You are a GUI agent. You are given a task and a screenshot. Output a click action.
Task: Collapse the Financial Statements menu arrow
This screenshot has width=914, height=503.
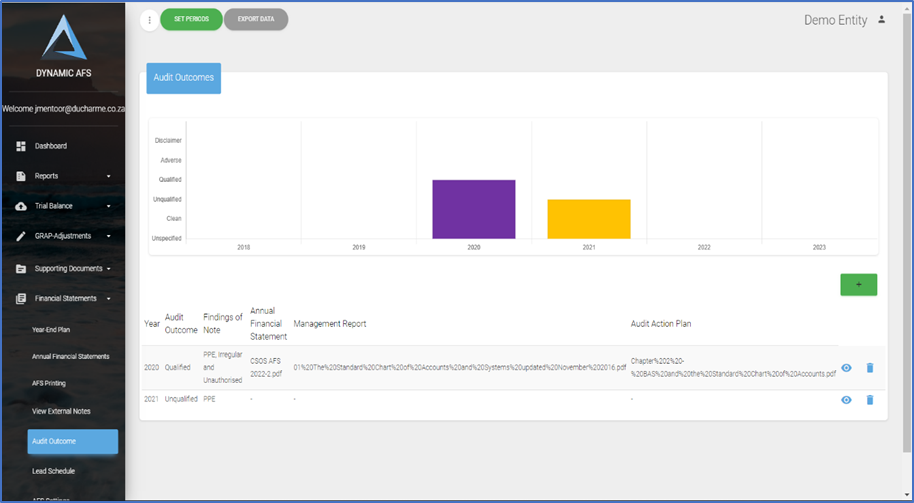point(108,298)
